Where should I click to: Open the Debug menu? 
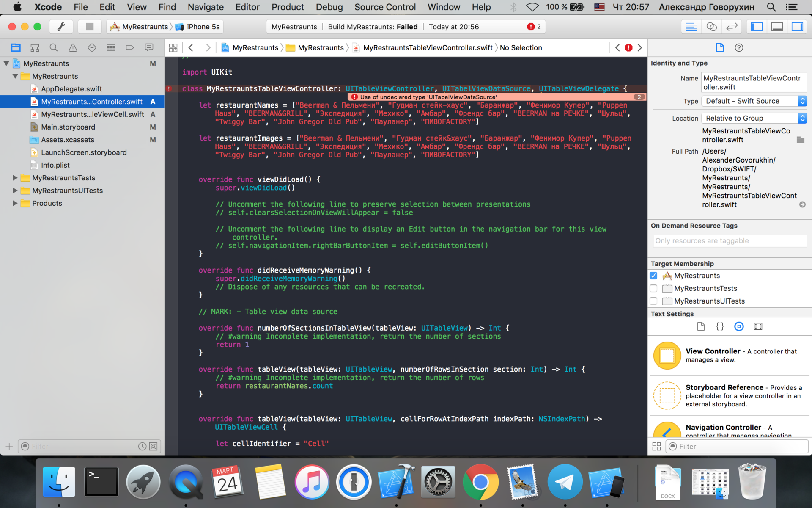(329, 7)
